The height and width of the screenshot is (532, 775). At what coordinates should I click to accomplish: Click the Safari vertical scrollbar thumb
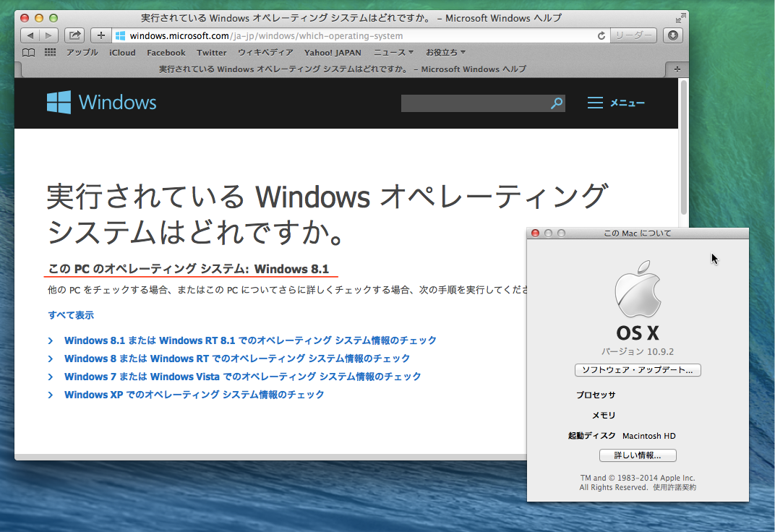(684, 147)
